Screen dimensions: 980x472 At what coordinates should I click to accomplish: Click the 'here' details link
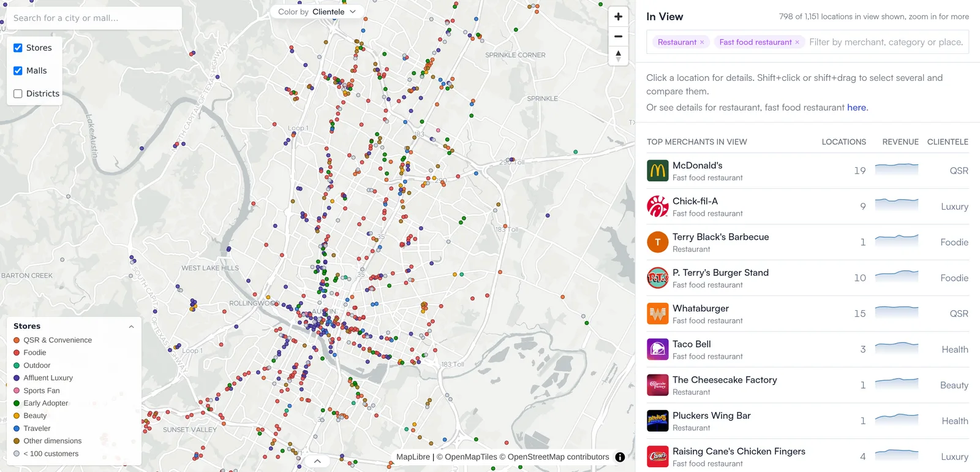click(x=857, y=107)
